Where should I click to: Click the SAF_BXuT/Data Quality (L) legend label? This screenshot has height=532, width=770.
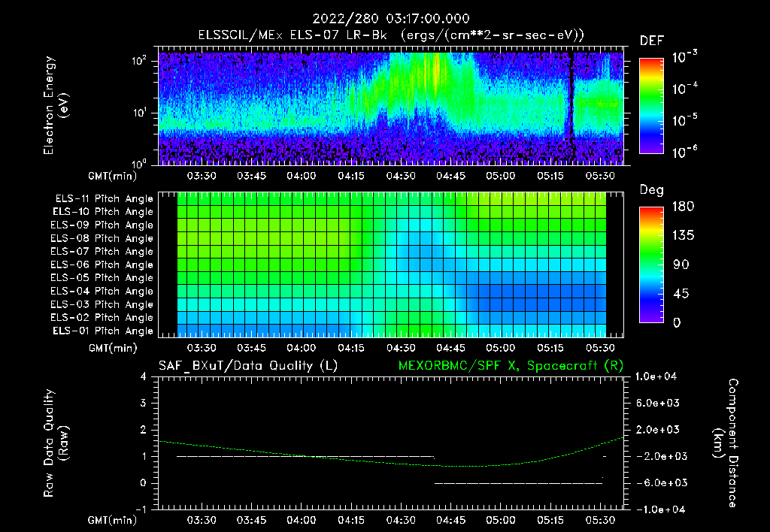pyautogui.click(x=248, y=366)
